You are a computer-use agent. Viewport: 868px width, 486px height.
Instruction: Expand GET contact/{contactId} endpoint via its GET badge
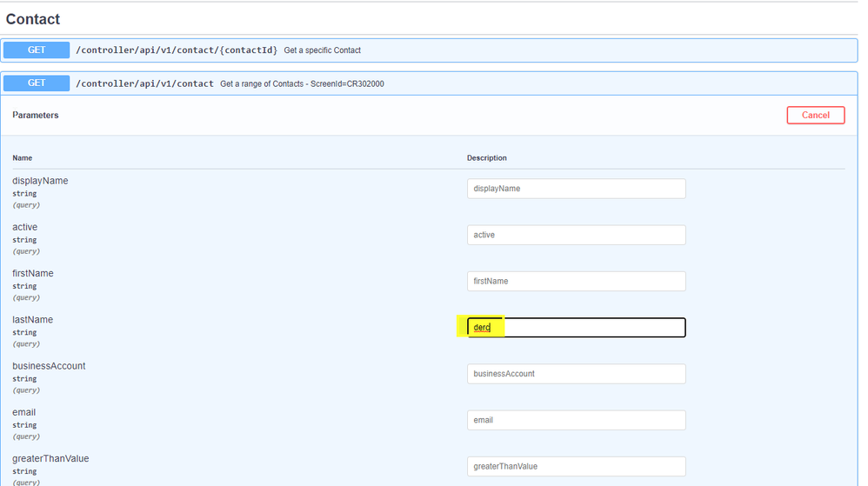click(x=37, y=50)
